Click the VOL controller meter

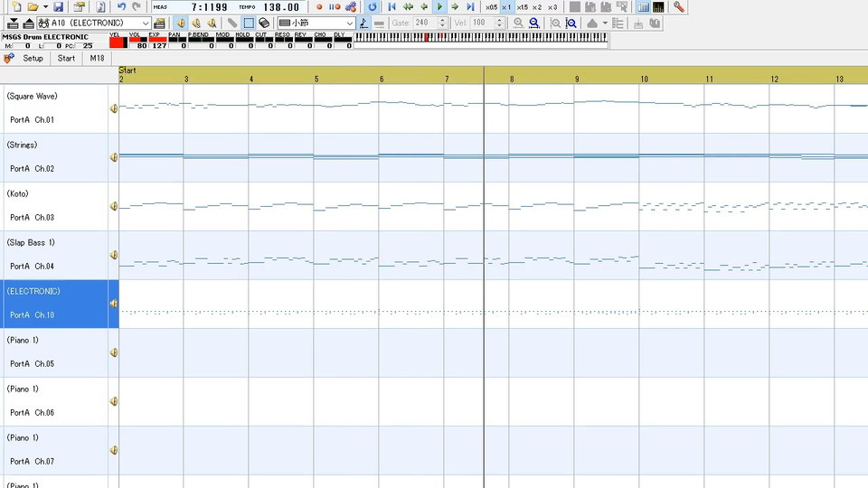[137, 41]
